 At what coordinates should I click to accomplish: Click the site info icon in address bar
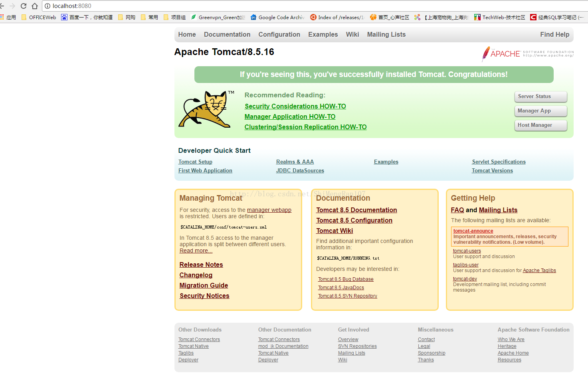[48, 6]
